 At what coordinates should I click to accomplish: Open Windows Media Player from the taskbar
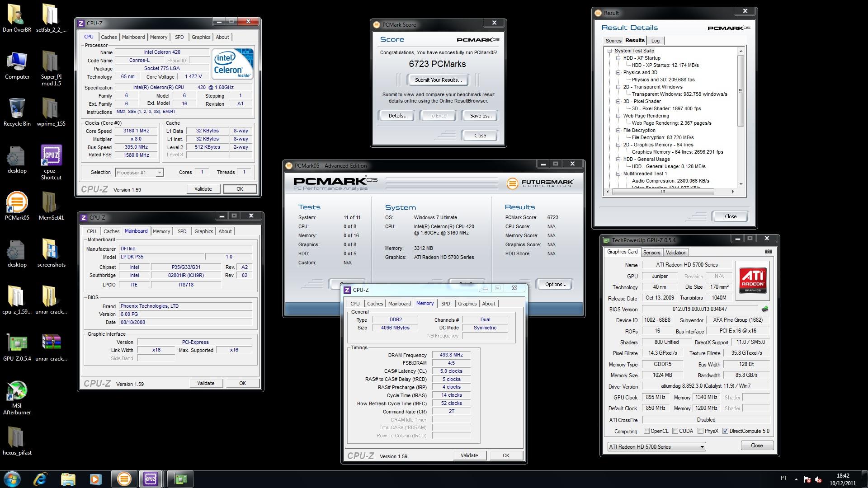click(95, 479)
